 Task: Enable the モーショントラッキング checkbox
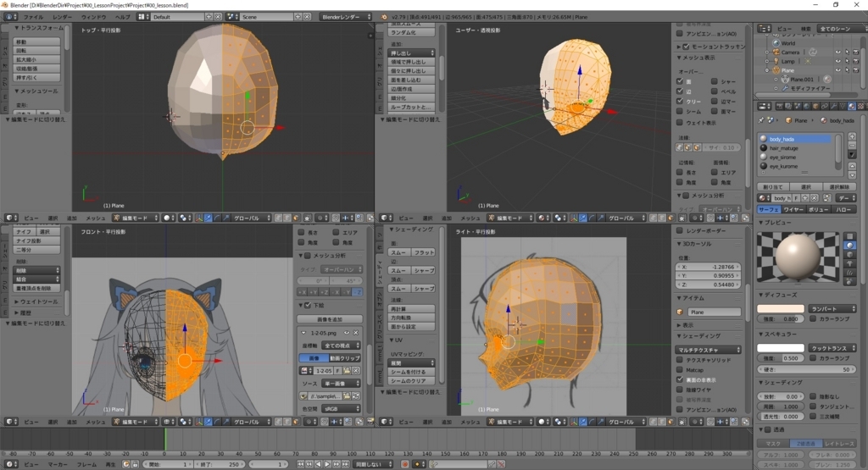coord(687,47)
